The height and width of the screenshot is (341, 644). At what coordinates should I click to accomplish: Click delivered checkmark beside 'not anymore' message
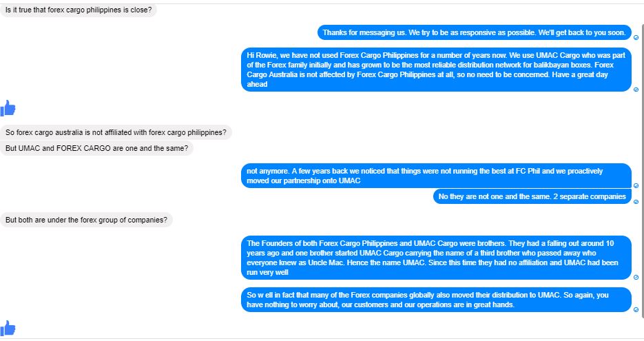tap(636, 186)
